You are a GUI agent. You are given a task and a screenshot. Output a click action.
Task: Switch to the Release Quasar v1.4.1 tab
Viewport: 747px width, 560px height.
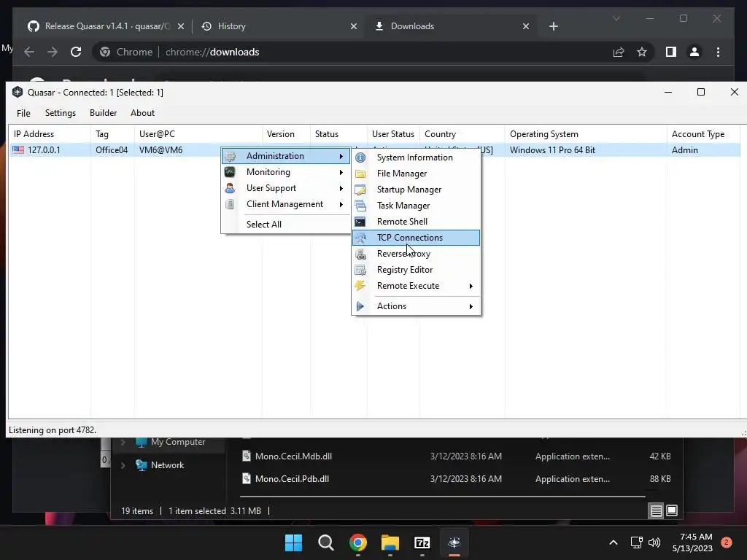click(105, 26)
